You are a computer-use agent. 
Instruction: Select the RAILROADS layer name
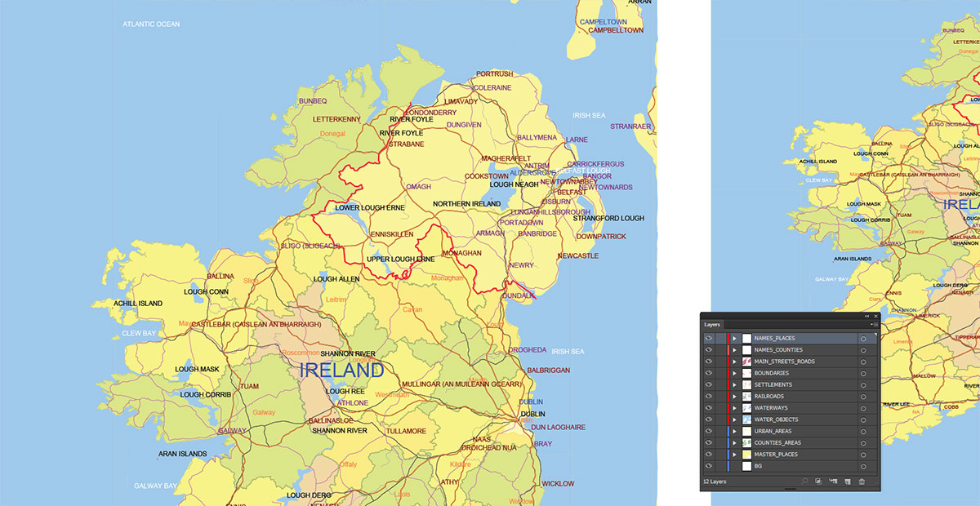769,397
